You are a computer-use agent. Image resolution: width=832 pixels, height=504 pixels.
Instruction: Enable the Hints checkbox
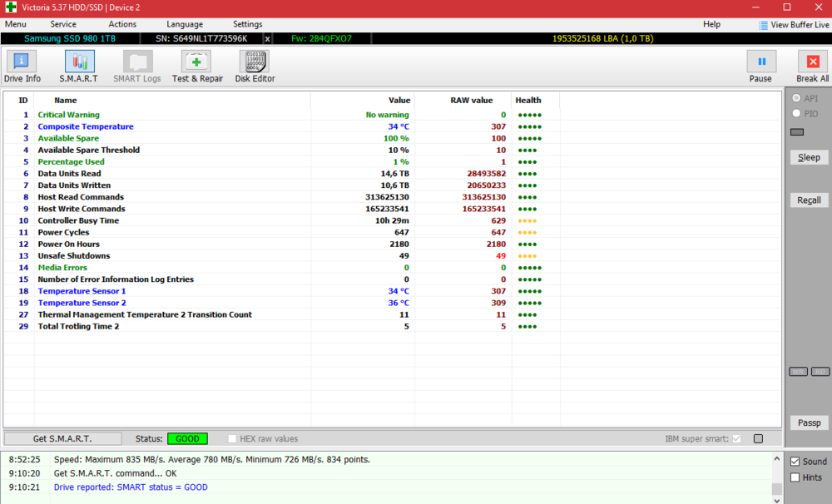pos(795,477)
